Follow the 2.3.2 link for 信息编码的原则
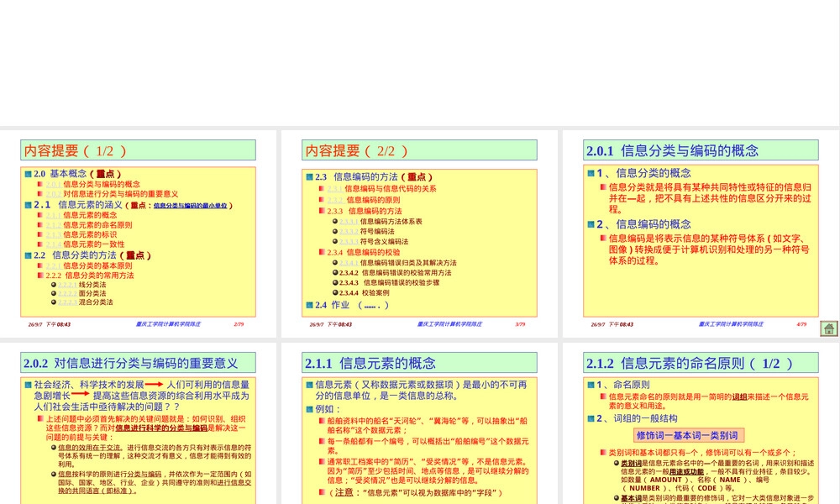840x504 pixels. coord(335,200)
